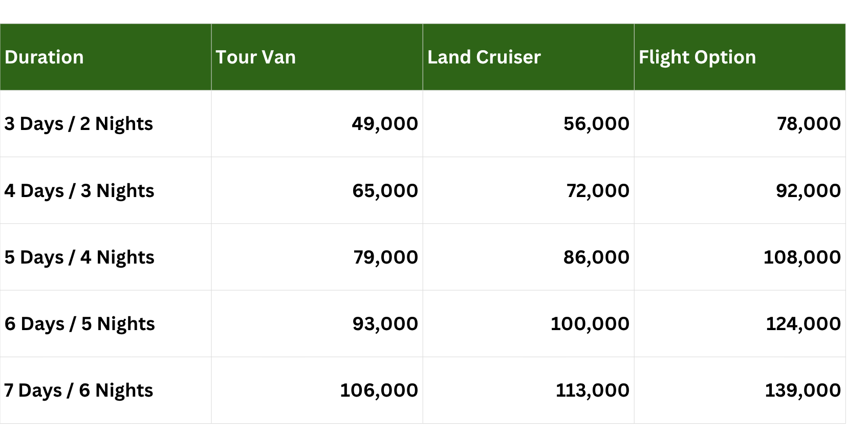This screenshot has height=434, width=868.
Task: Click the 5 Days / 4 Nights label
Action: pyautogui.click(x=79, y=257)
